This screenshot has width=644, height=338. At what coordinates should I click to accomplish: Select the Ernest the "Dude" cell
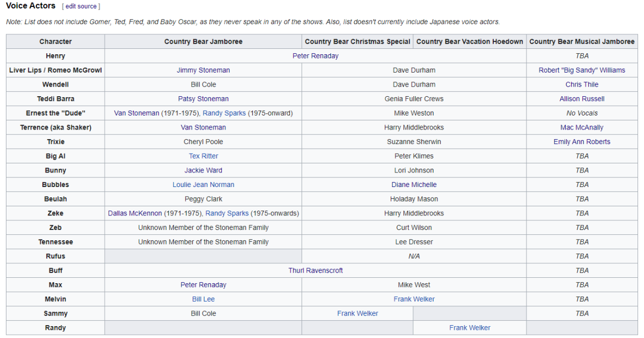point(55,113)
